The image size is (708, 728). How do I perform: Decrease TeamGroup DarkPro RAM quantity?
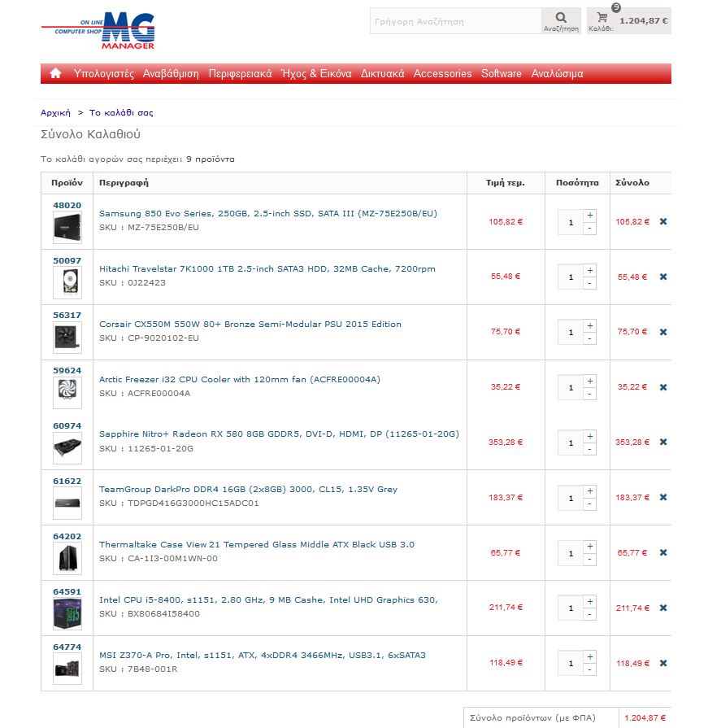(589, 504)
